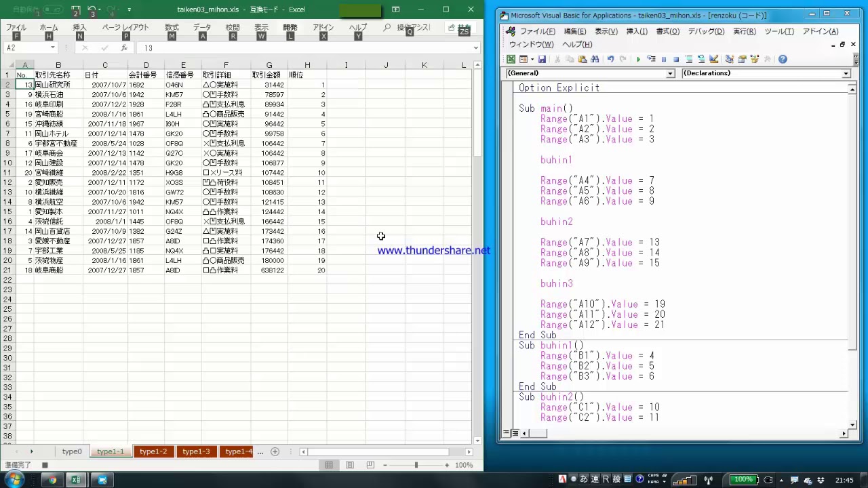The height and width of the screenshot is (488, 868).
Task: Switch to Excel using the View Microsoft Excel icon
Action: (511, 60)
